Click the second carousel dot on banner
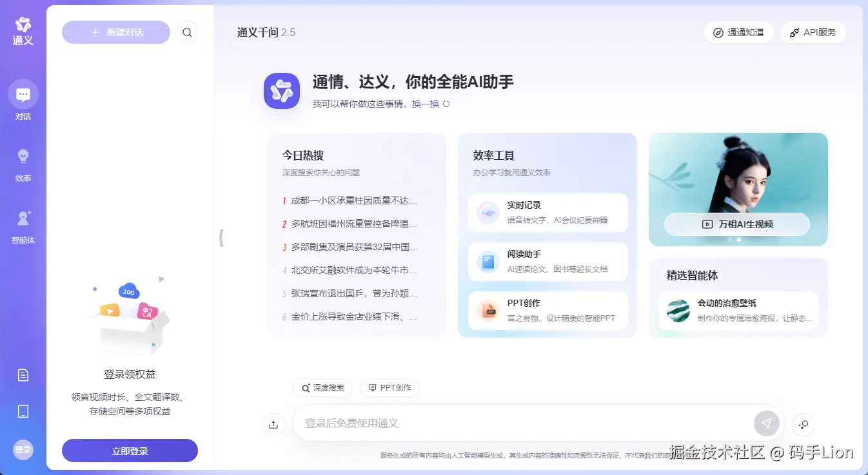 click(x=739, y=240)
